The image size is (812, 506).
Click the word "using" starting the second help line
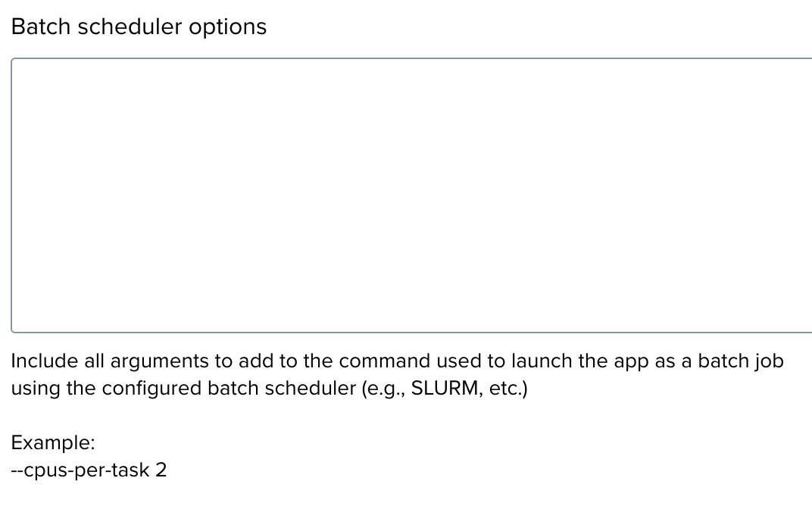point(30,389)
